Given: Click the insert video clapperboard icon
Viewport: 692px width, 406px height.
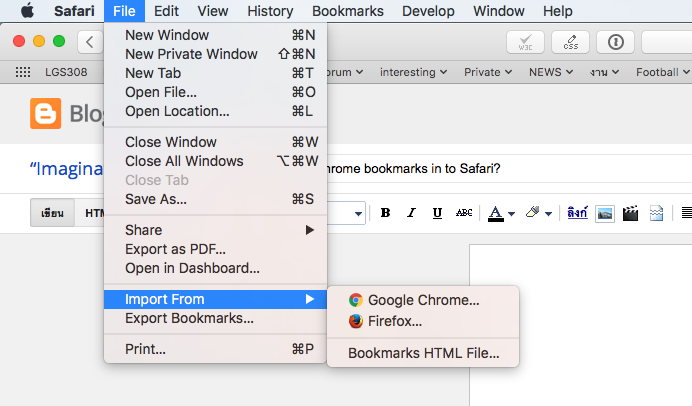Looking at the screenshot, I should (x=630, y=213).
